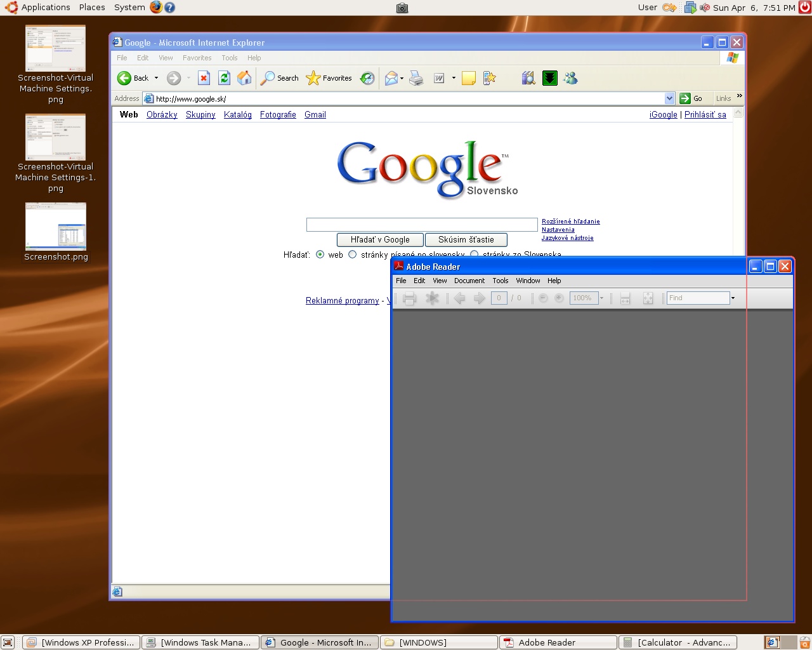
Task: Open the Help icon in Ubuntu panel
Action: point(169,8)
